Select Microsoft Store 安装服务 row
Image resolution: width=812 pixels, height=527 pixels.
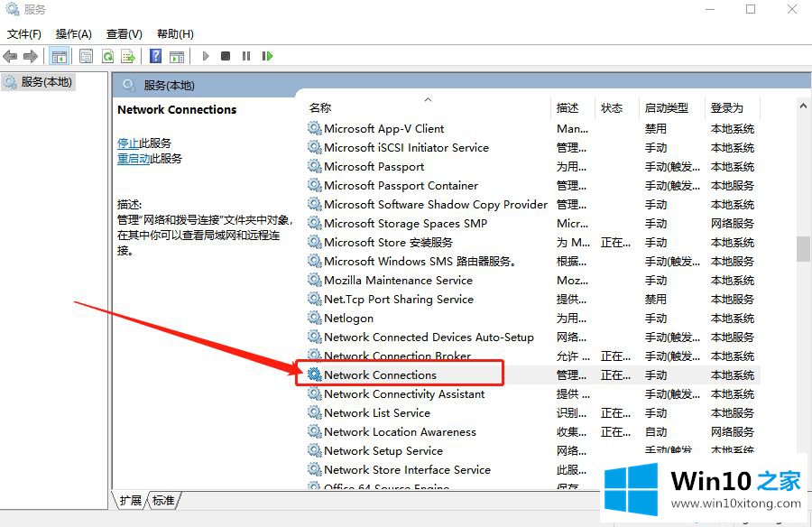point(531,242)
